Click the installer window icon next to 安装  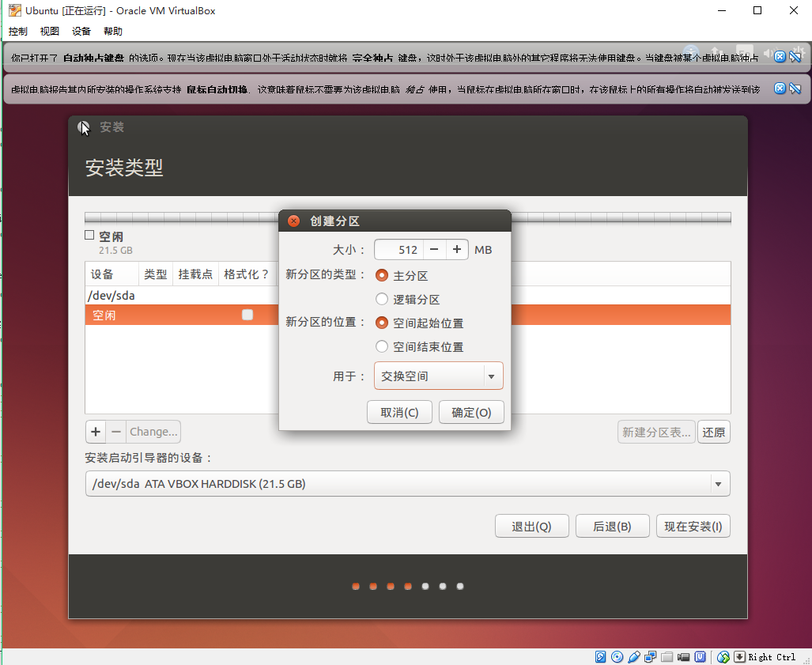pos(83,127)
